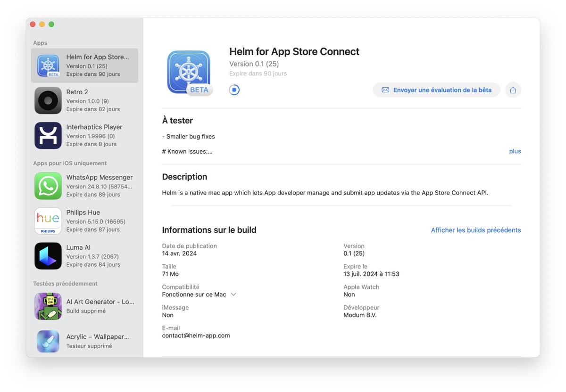Image resolution: width=566 pixels, height=392 pixels.
Task: Click the Retro 2 app icon
Action: tap(48, 100)
